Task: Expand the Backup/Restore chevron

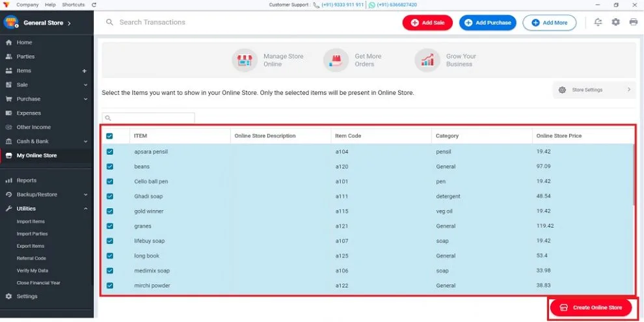Action: 85,195
